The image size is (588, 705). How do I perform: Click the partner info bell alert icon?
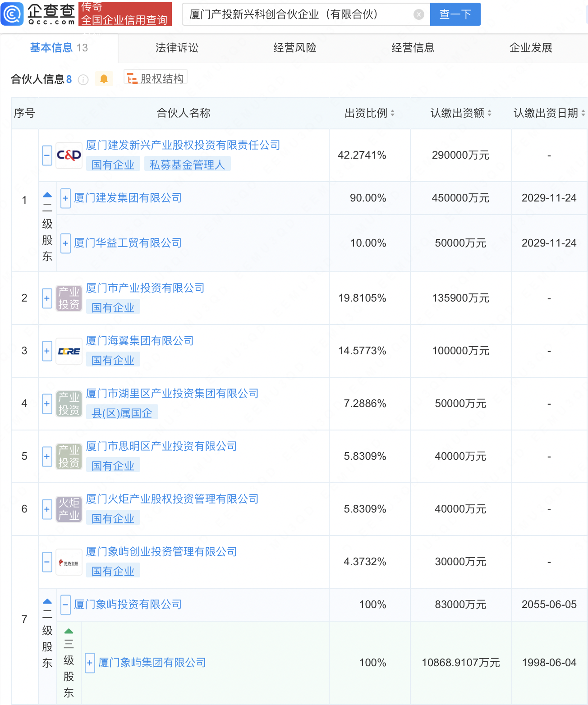pyautogui.click(x=104, y=79)
